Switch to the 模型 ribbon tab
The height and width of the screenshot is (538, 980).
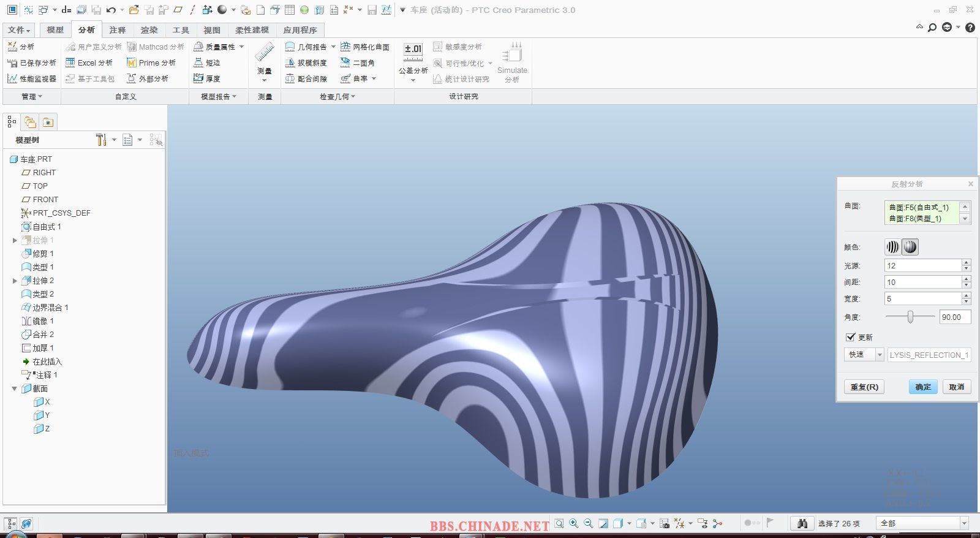point(55,30)
